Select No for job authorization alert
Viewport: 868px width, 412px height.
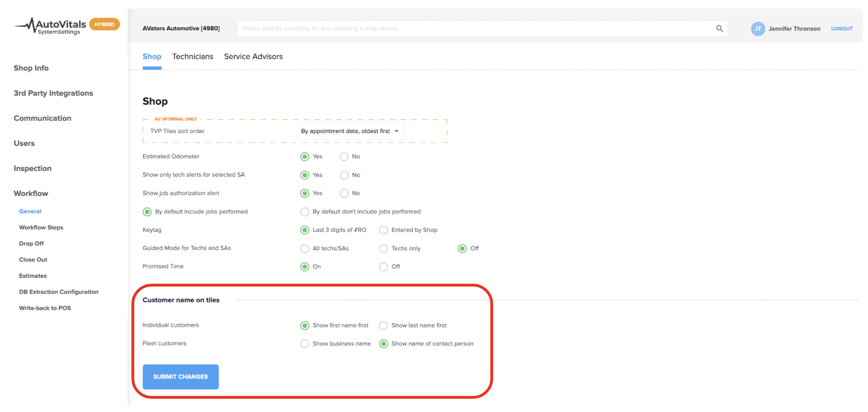pyautogui.click(x=344, y=193)
